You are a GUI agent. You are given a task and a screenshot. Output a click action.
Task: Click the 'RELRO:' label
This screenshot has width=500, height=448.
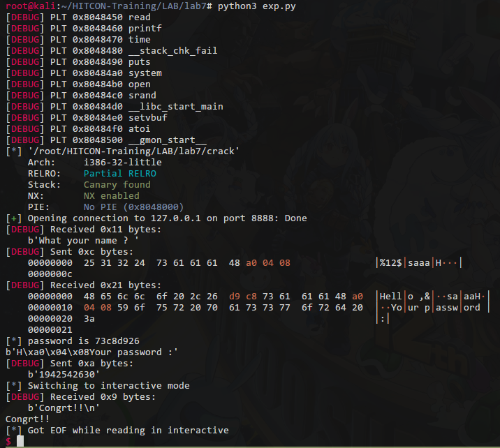click(44, 173)
